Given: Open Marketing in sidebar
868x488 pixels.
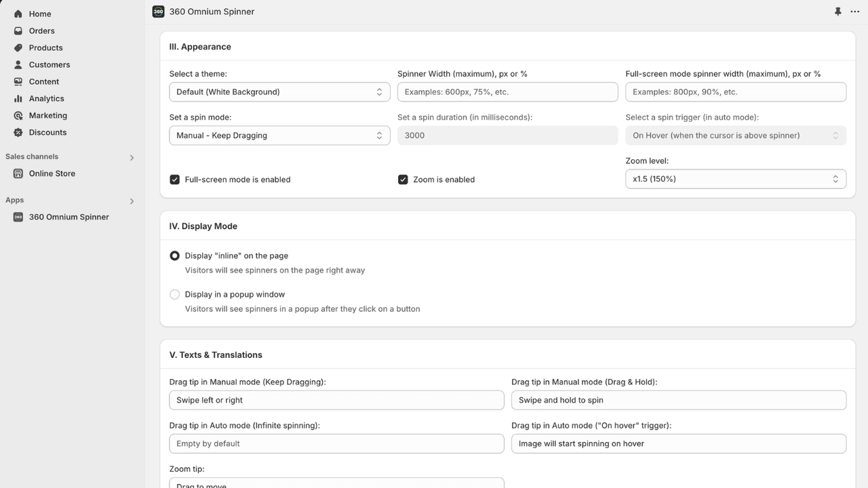Looking at the screenshot, I should click(48, 115).
